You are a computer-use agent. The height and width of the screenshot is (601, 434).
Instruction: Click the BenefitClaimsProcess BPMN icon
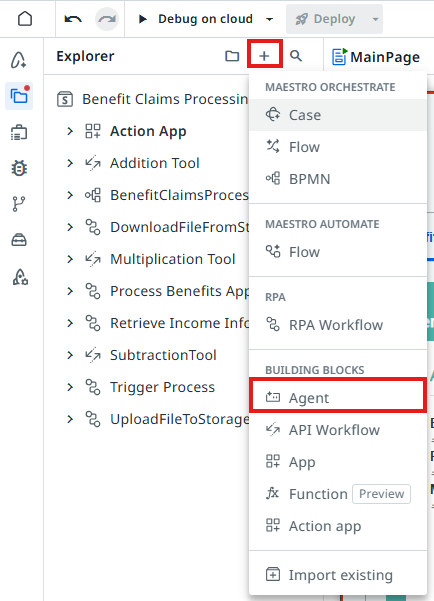93,195
